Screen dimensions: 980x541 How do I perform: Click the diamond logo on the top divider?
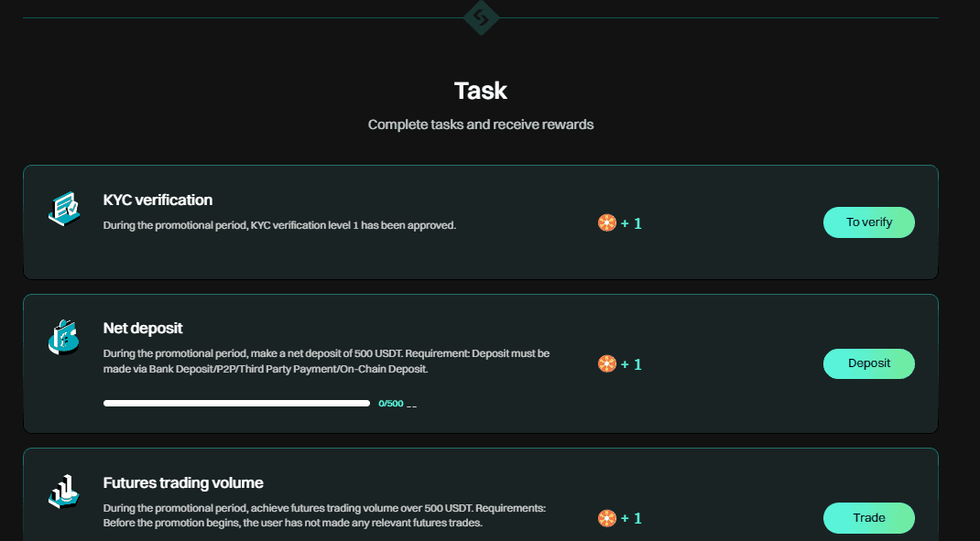(481, 17)
